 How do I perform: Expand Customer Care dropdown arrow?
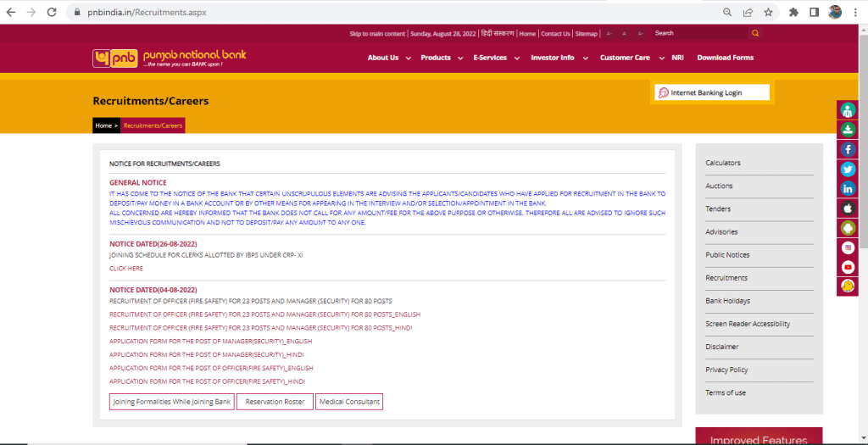coord(662,58)
